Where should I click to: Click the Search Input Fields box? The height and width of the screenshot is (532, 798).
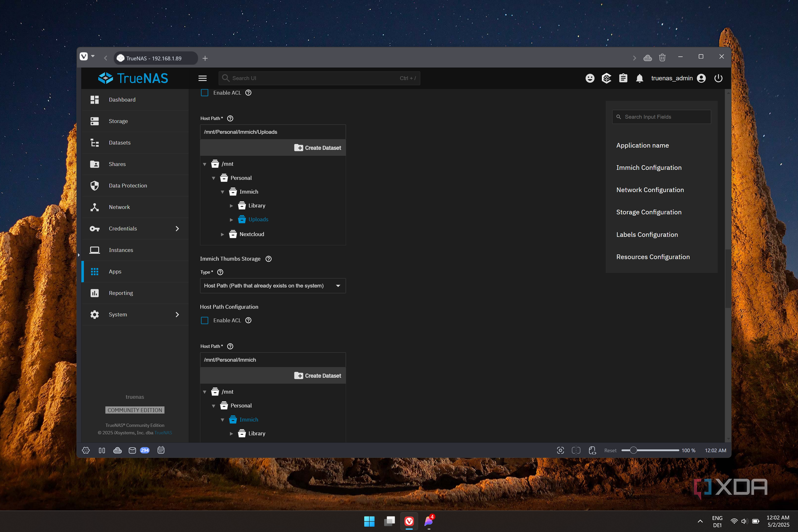[662, 117]
